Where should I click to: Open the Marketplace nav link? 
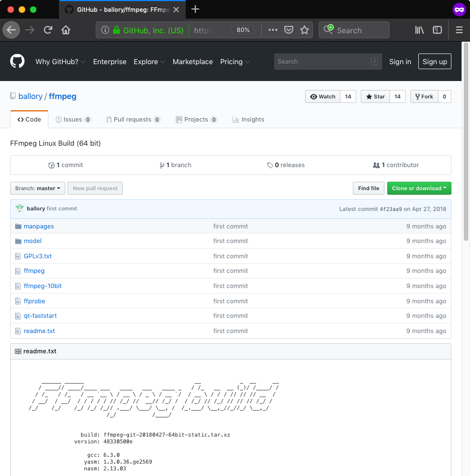pyautogui.click(x=193, y=62)
